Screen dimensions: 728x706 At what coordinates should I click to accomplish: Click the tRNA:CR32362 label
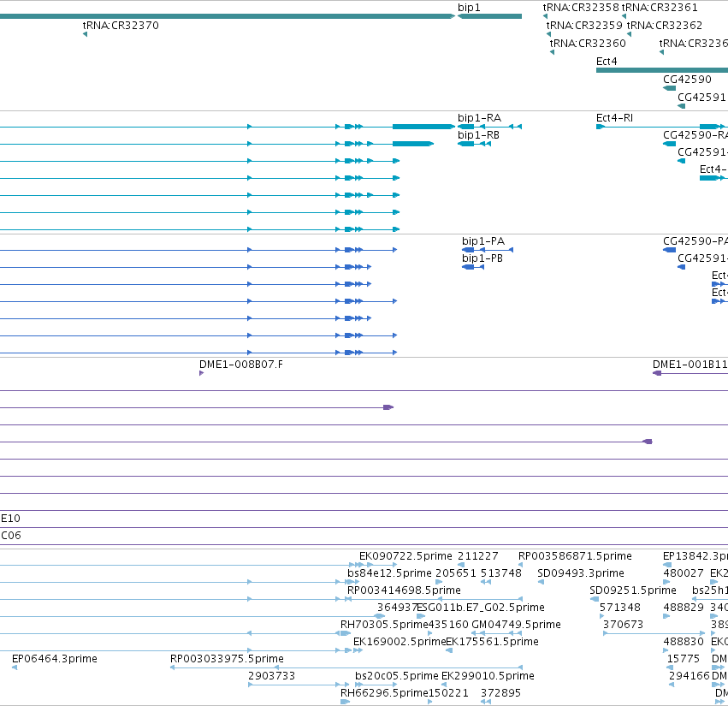coord(665,25)
